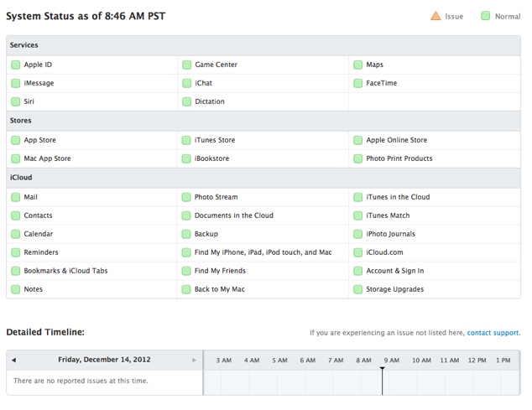The image size is (532, 410).
Task: Select the Account & Sign In entry
Action: coord(435,271)
